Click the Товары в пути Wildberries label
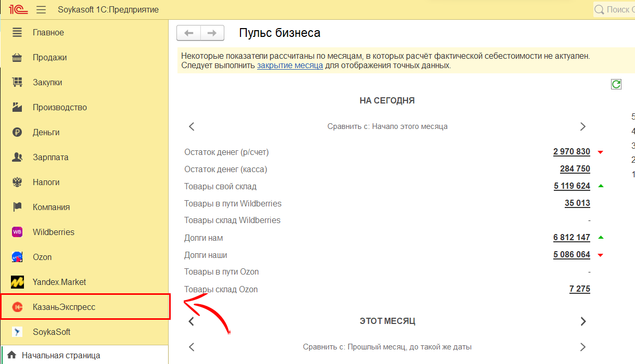 [233, 203]
